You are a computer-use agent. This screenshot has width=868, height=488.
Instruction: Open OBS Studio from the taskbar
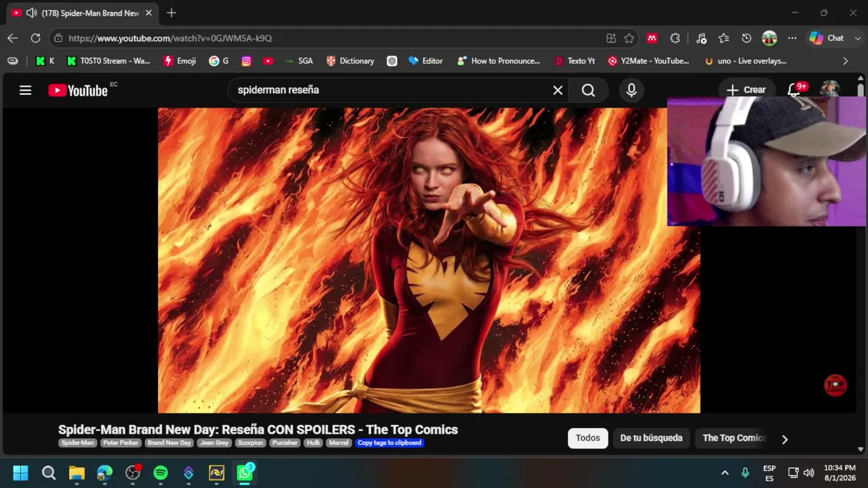click(133, 472)
